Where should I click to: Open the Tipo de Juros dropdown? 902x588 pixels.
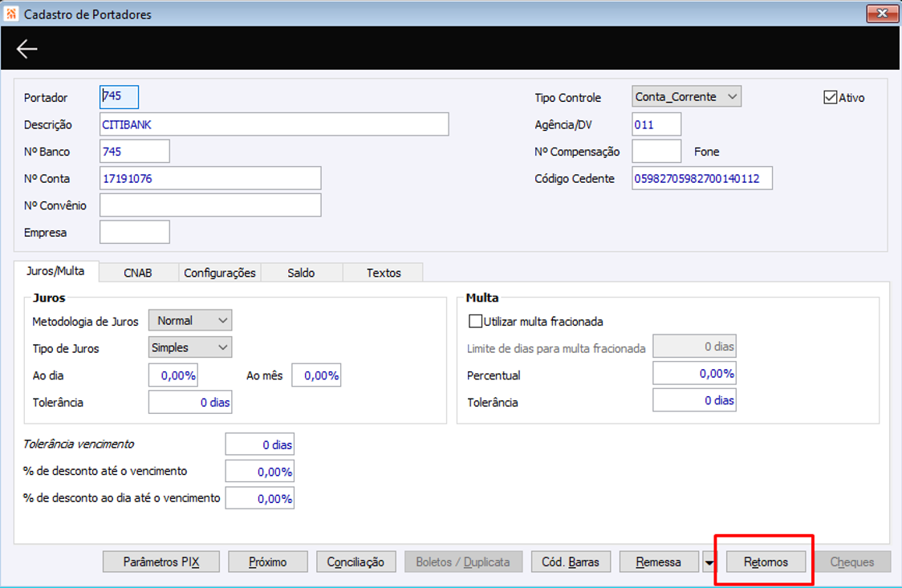click(x=190, y=347)
